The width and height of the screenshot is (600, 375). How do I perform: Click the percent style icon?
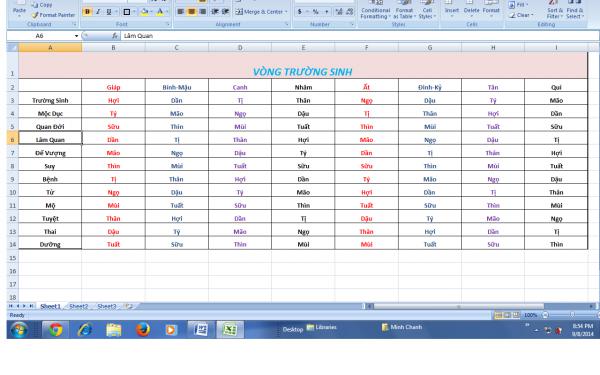coord(316,12)
